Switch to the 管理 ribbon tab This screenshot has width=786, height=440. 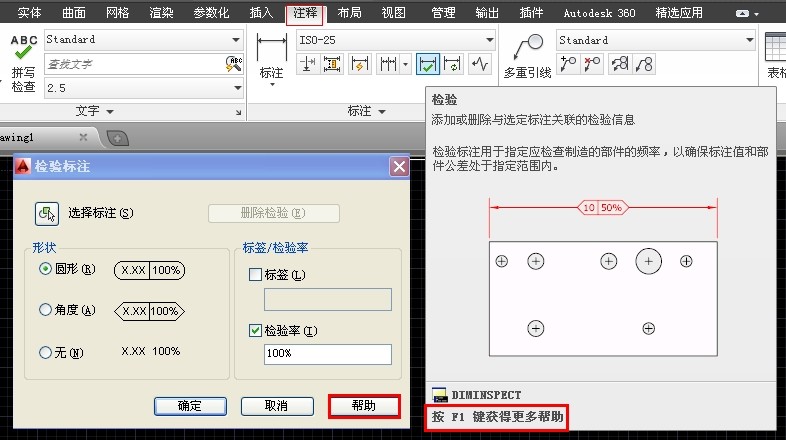pos(444,13)
